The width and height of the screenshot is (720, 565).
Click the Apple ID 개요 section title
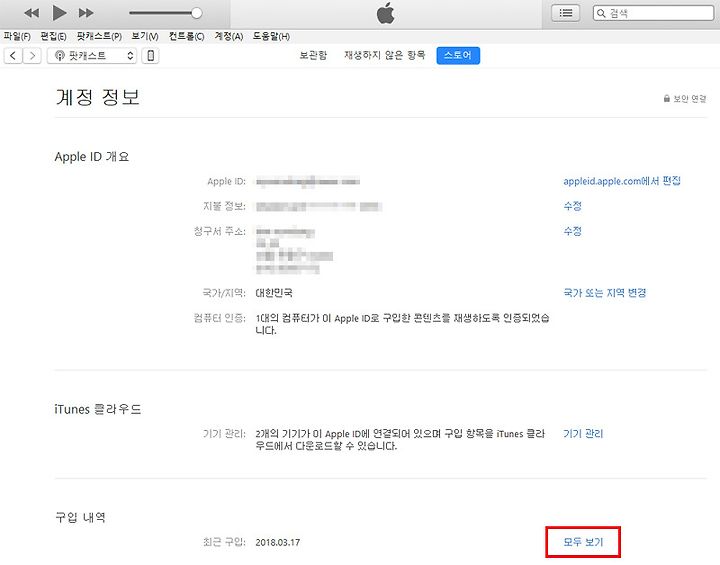pos(92,157)
